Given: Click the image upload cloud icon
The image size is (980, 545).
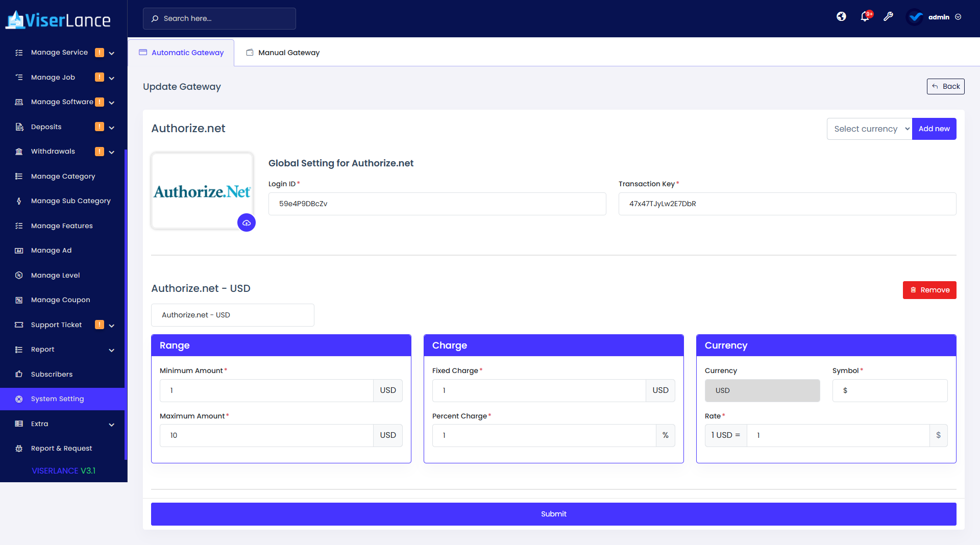Looking at the screenshot, I should [247, 222].
